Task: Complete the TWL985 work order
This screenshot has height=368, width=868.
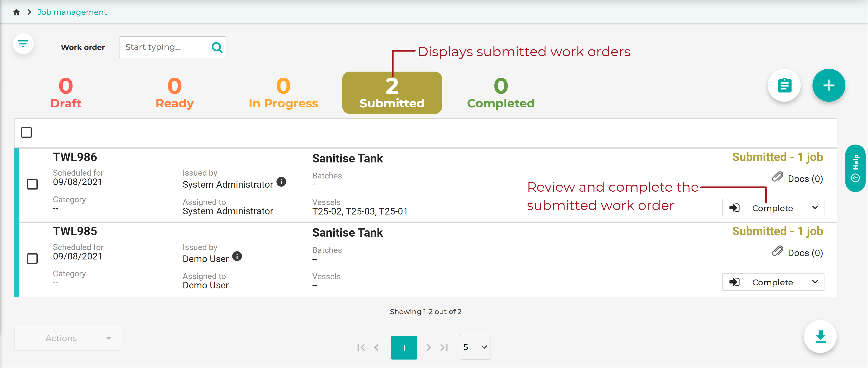Action: tap(764, 282)
